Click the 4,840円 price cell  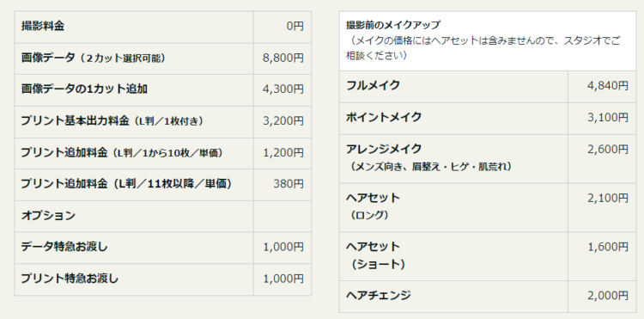[x=602, y=87]
